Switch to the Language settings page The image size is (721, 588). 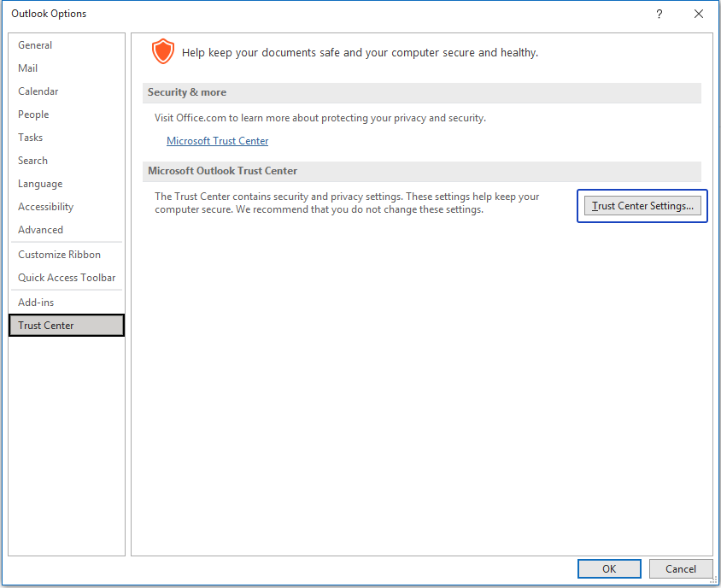coord(40,183)
